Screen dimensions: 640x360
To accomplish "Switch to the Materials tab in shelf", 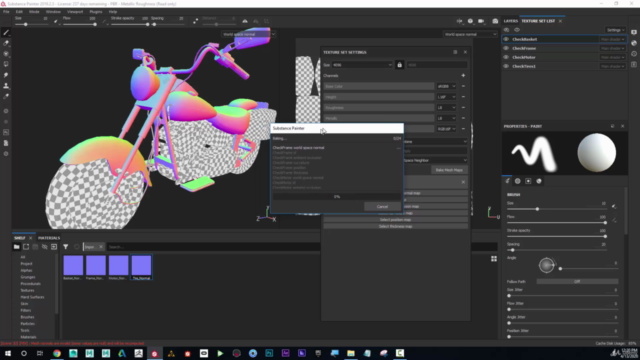I will [49, 238].
